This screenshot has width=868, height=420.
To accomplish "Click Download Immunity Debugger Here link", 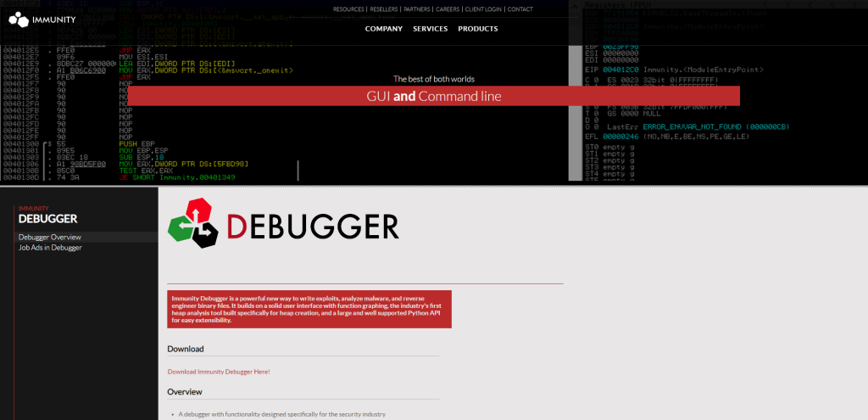I will click(x=219, y=372).
